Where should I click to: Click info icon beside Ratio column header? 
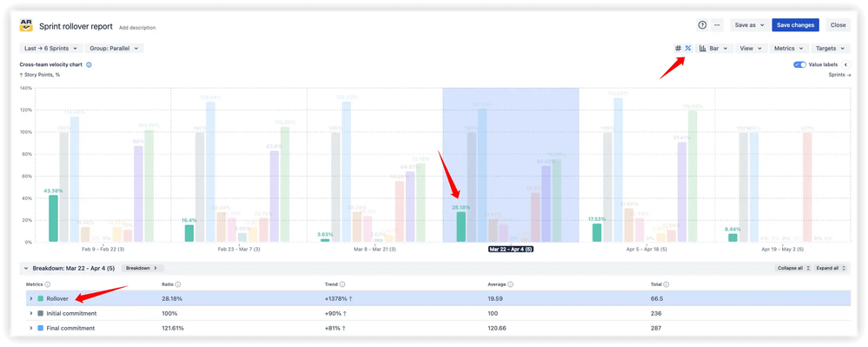[x=178, y=284]
